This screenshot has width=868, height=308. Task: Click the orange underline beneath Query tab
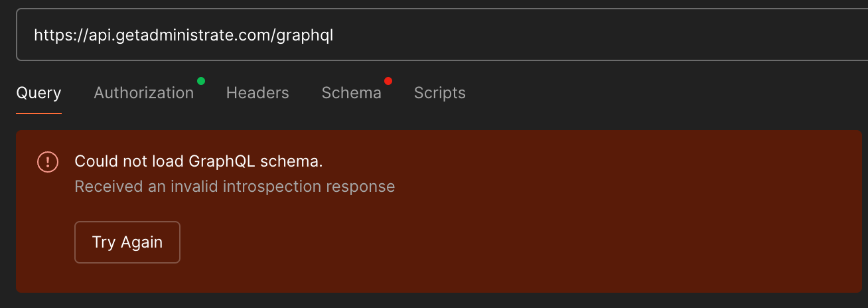[x=38, y=113]
